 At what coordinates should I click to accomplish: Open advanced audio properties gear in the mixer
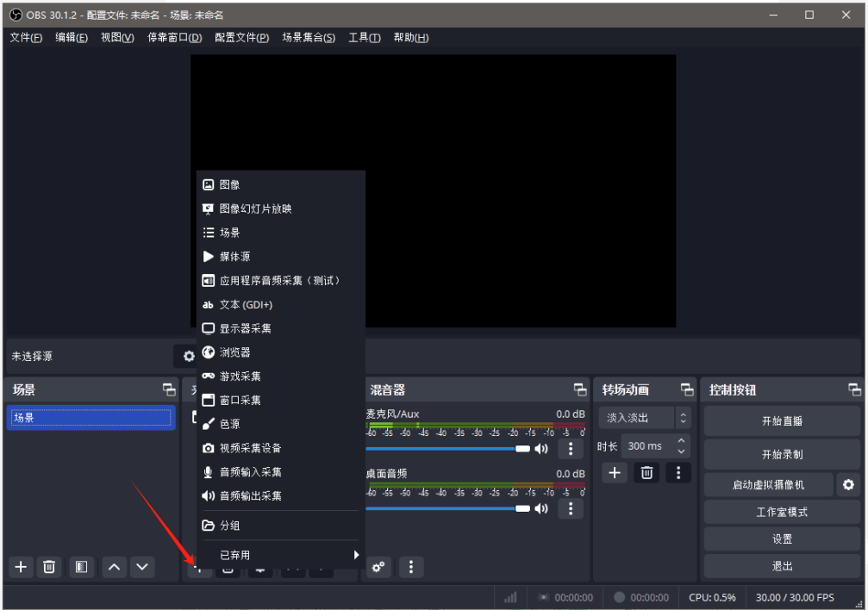point(378,567)
